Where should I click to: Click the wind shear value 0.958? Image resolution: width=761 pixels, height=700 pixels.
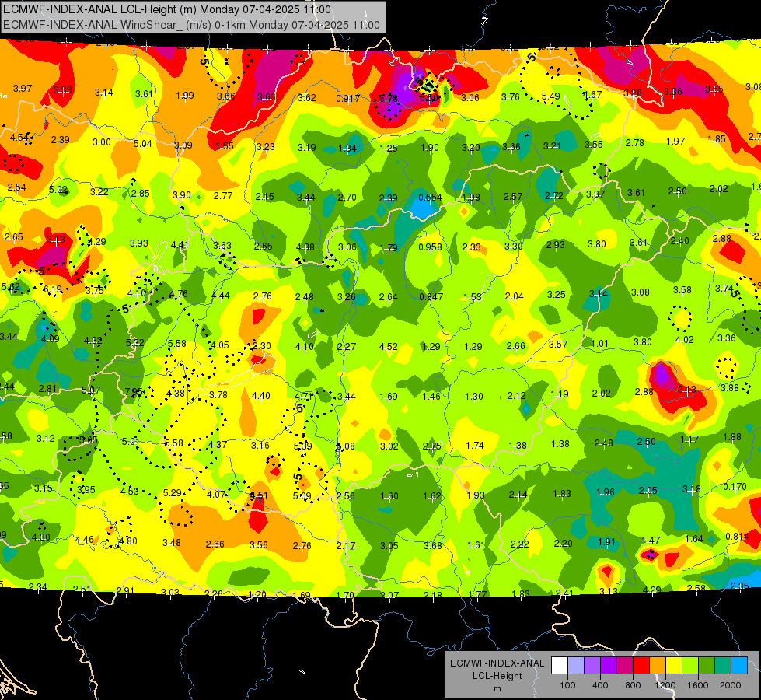(430, 247)
